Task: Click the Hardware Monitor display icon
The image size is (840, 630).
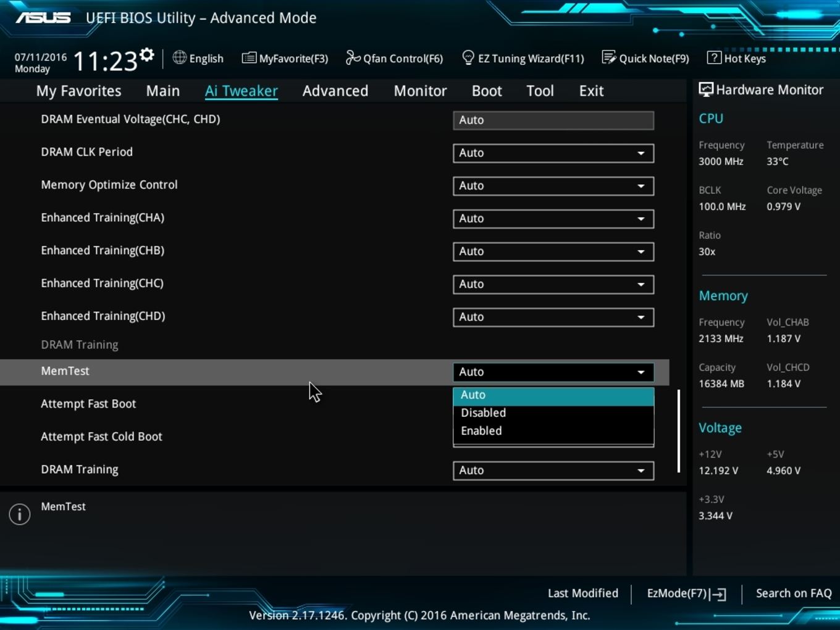Action: tap(705, 90)
